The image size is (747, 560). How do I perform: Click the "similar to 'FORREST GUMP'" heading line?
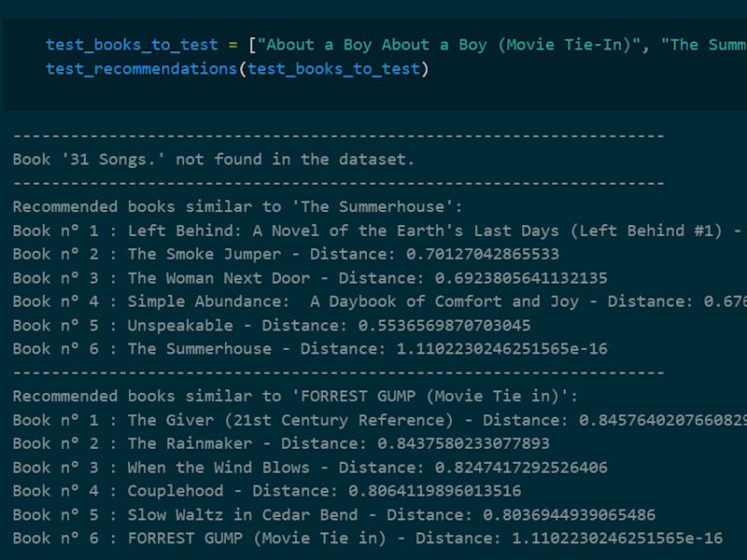295,396
